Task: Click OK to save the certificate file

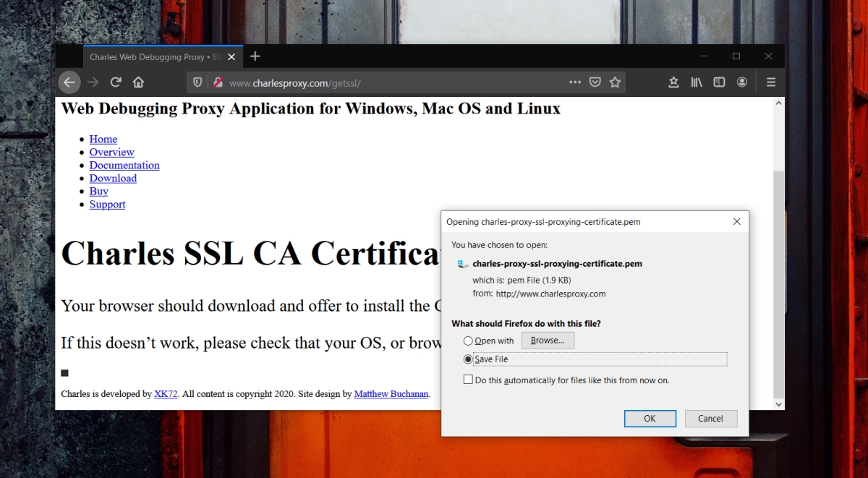Action: [x=650, y=418]
